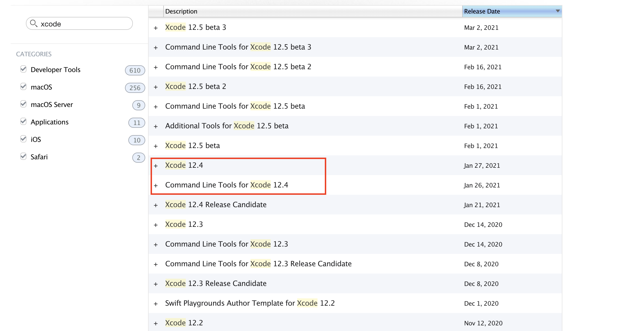Expand the Xcode 12.4 row plus icon
644x331 pixels.
pos(156,166)
